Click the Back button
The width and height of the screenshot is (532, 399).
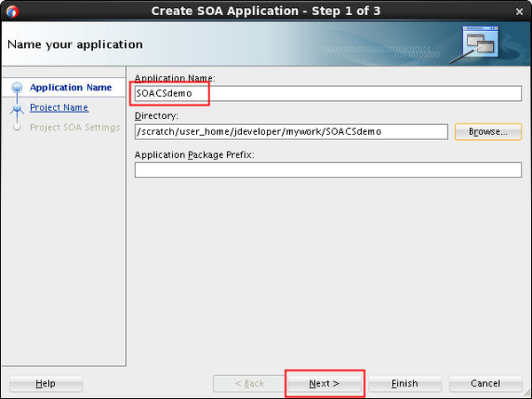point(249,383)
